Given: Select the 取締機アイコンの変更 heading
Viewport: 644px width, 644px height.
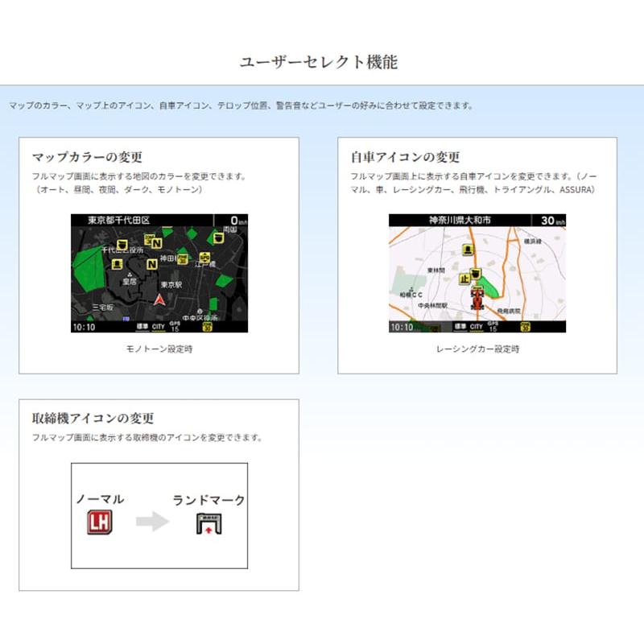Looking at the screenshot, I should [93, 419].
